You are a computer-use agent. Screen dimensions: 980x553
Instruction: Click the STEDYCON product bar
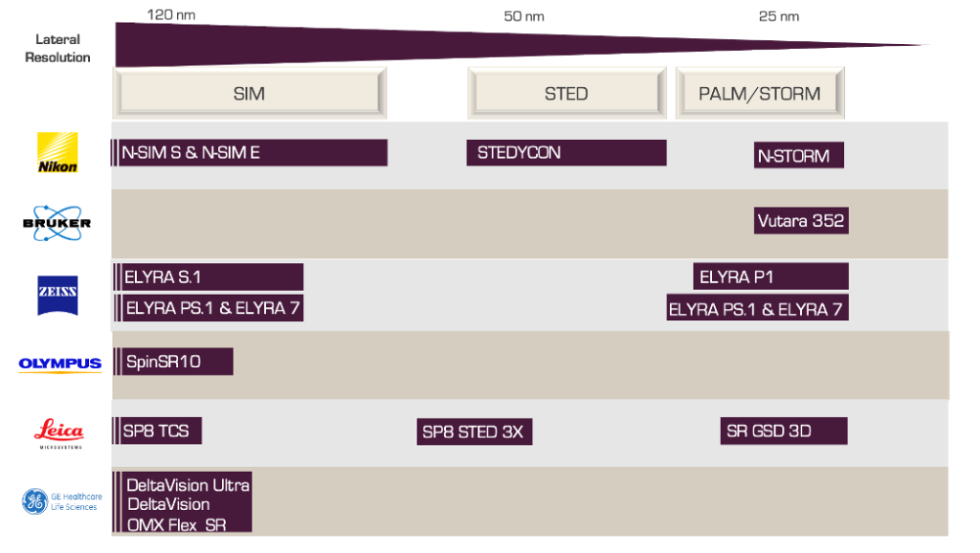coord(567,152)
